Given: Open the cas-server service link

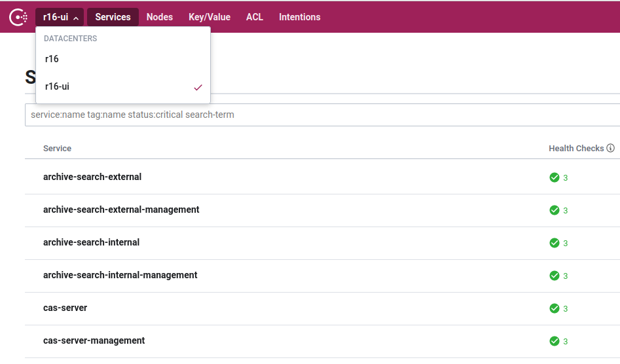Looking at the screenshot, I should click(x=65, y=308).
